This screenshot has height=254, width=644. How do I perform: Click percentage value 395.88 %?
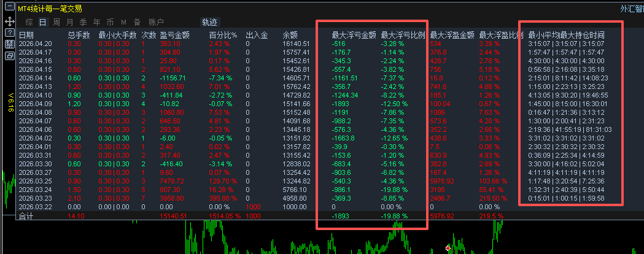pos(223,199)
